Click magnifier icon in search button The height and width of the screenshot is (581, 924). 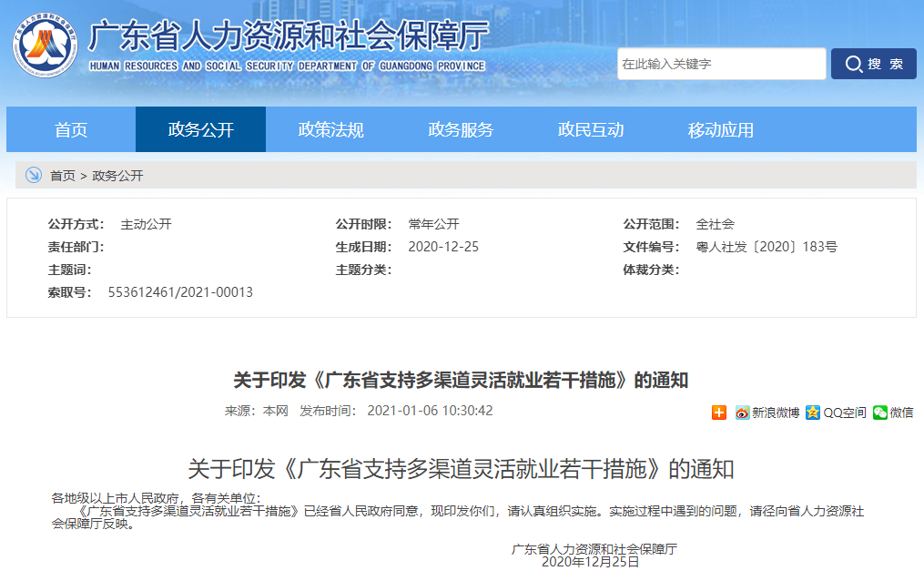(853, 64)
